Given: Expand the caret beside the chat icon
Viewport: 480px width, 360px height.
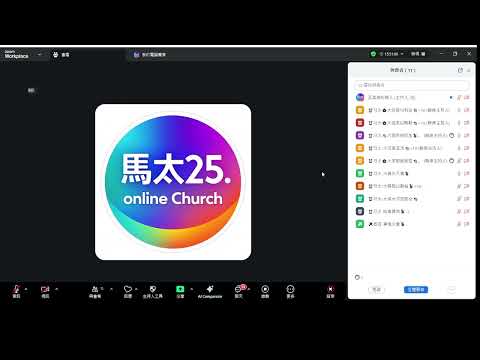Looking at the screenshot, I should click(249, 289).
